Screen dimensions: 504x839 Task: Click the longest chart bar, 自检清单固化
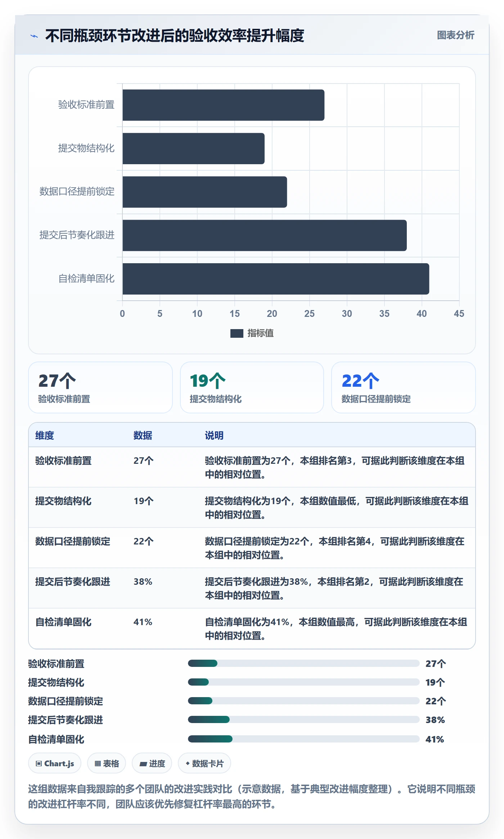[276, 279]
